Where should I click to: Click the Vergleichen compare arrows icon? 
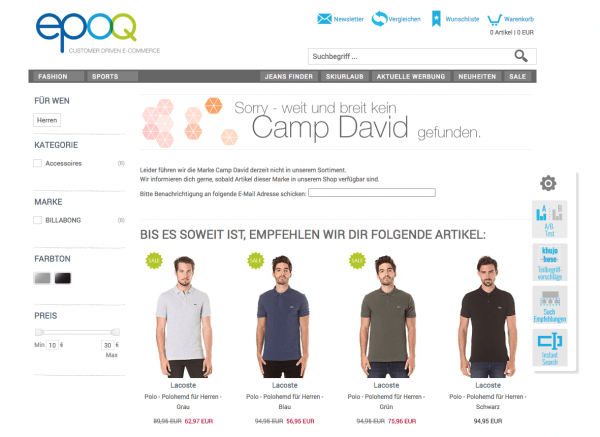pyautogui.click(x=379, y=19)
